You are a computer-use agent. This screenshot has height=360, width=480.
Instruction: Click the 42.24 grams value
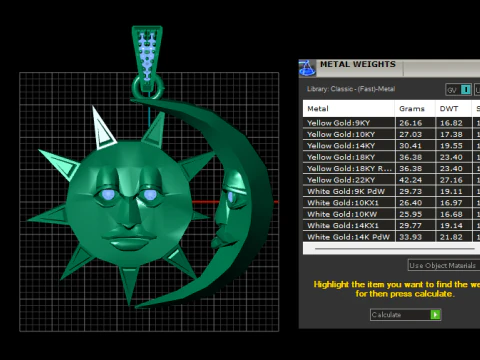[411, 180]
